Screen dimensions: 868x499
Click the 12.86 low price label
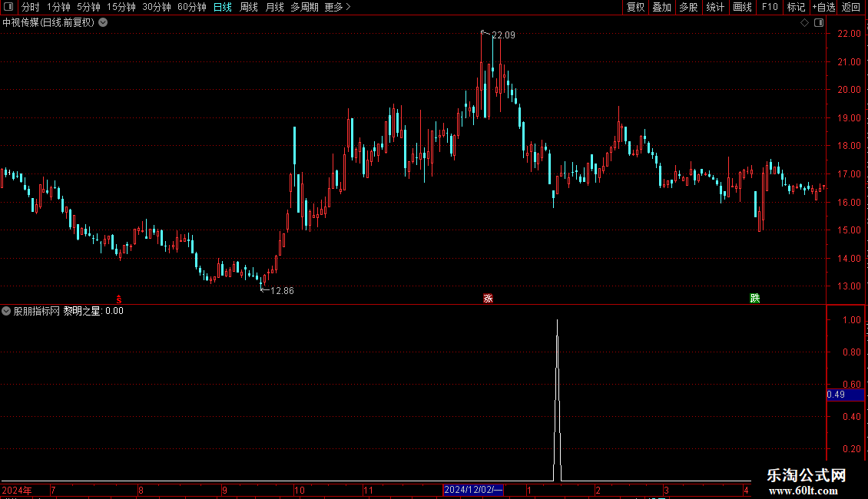click(x=283, y=291)
